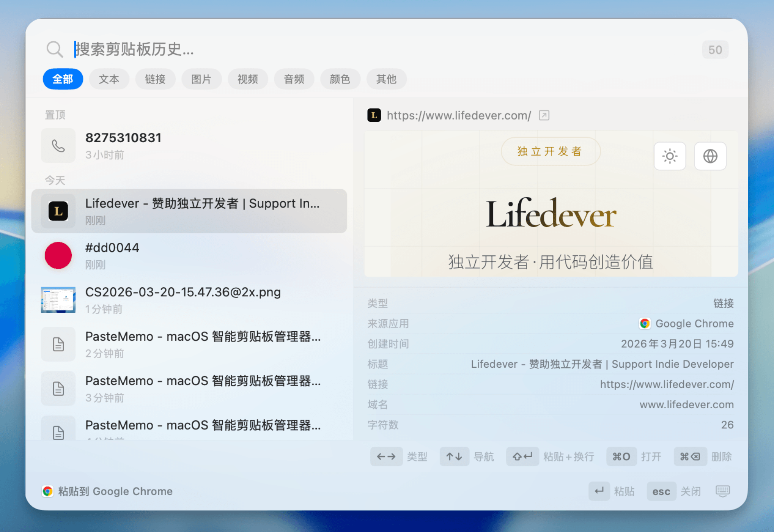
Task: Select the 链接 filter tab
Action: pyautogui.click(x=155, y=79)
